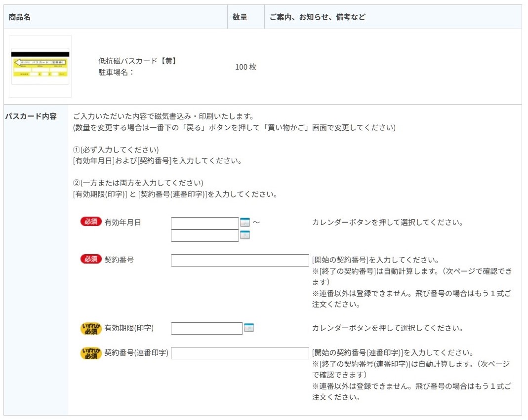Open calendar for 有効年月日 end date
The image size is (528, 420).
[245, 235]
